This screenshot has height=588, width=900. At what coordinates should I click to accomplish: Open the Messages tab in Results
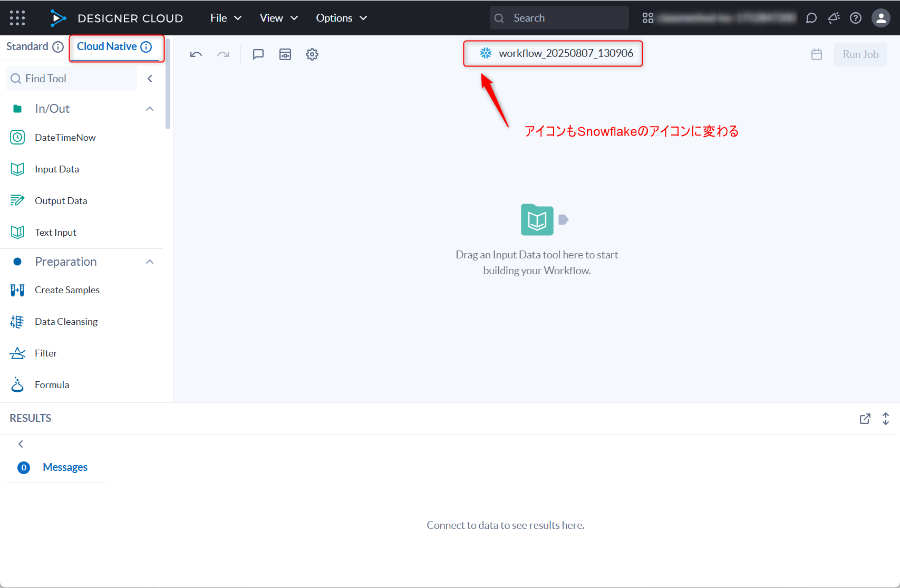click(65, 467)
